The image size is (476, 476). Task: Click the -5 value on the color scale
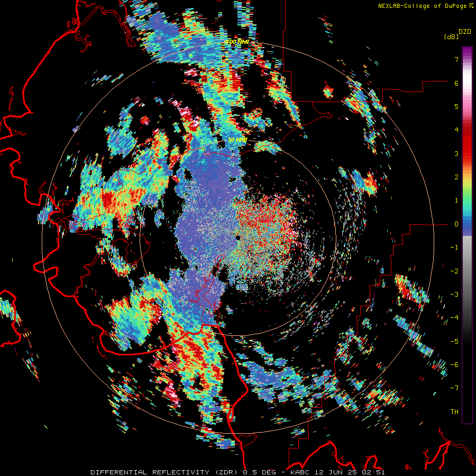pyautogui.click(x=454, y=342)
